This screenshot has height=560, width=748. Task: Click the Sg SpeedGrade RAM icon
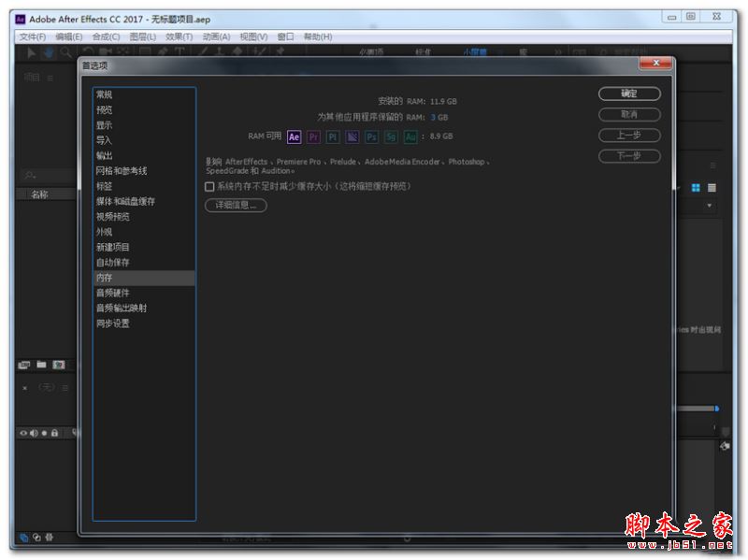pos(391,136)
